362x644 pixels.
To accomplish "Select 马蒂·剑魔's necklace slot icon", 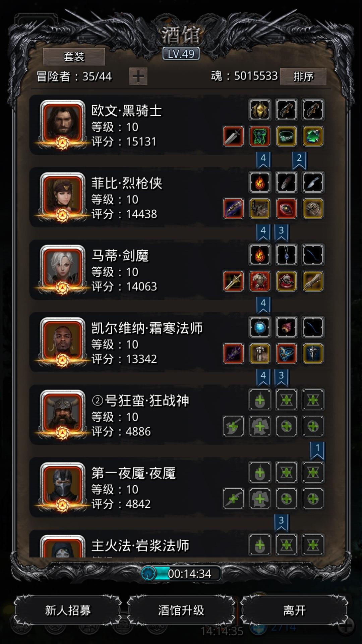I will point(287,255).
